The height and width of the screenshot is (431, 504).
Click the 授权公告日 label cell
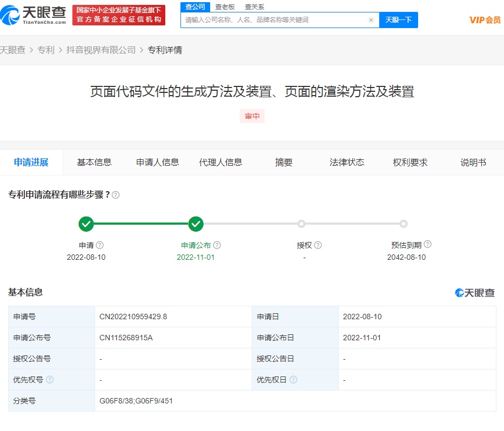tap(295, 359)
